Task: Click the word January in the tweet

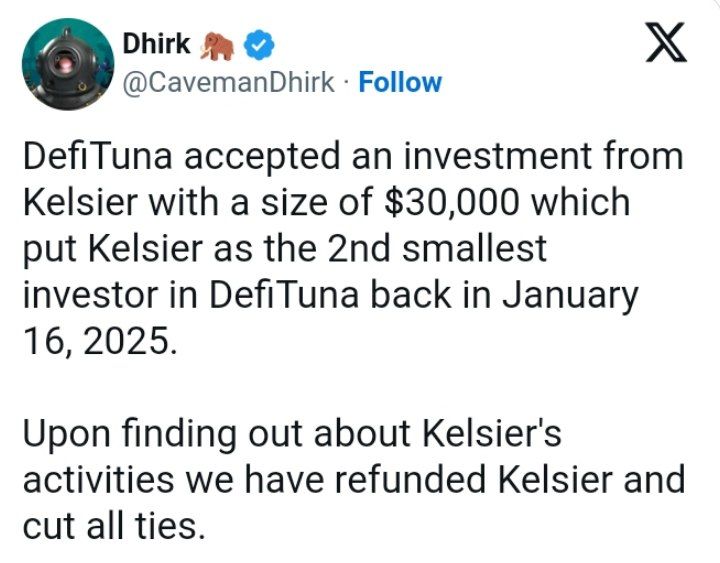Action: (570, 296)
